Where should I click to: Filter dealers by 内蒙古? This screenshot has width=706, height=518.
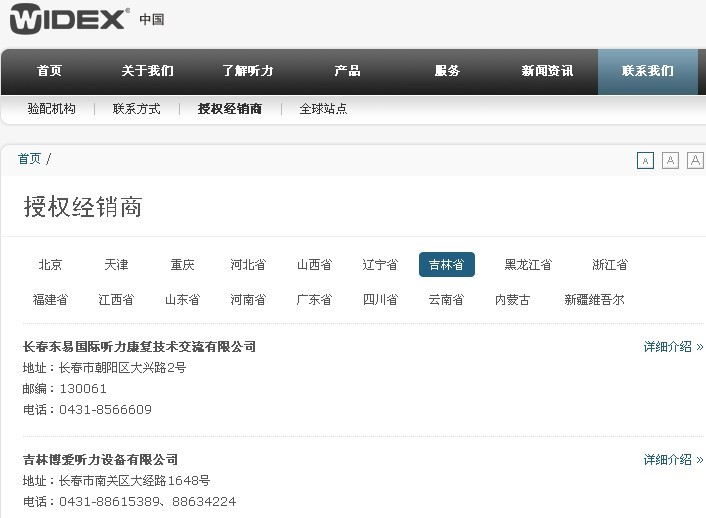click(512, 300)
